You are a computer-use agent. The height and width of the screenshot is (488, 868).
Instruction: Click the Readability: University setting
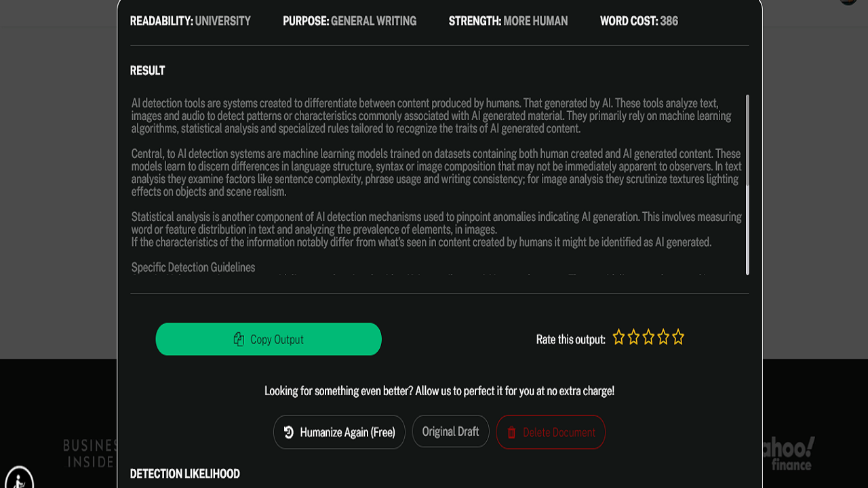tap(191, 21)
